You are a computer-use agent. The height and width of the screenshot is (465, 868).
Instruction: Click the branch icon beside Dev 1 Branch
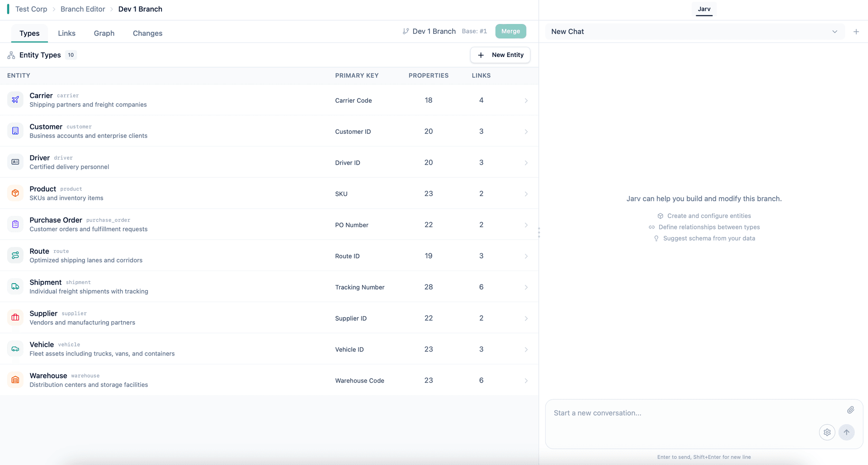(406, 31)
